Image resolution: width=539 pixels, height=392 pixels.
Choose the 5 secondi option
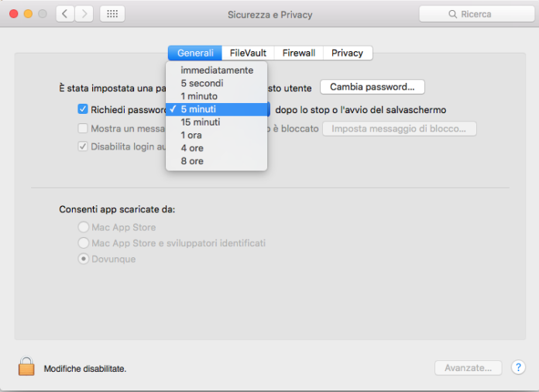[x=202, y=83]
